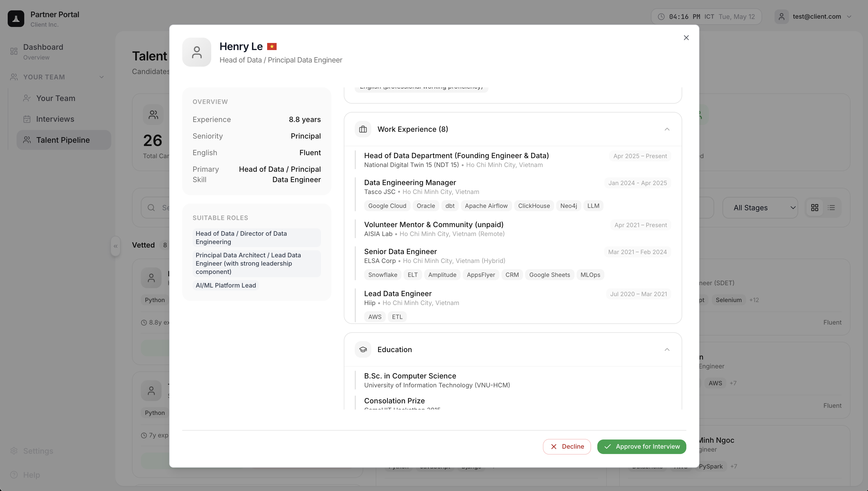Click the Senior Data Engineer job title
This screenshot has width=868, height=491.
coord(400,251)
